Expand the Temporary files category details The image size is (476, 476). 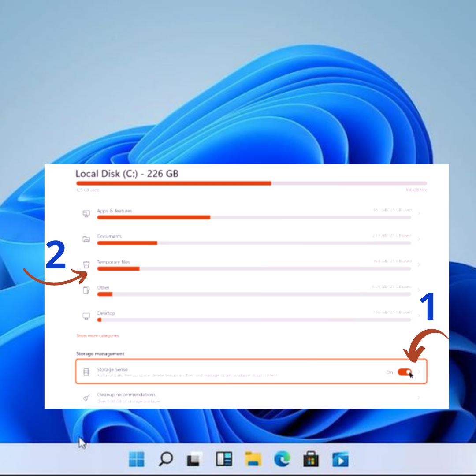pos(419,265)
